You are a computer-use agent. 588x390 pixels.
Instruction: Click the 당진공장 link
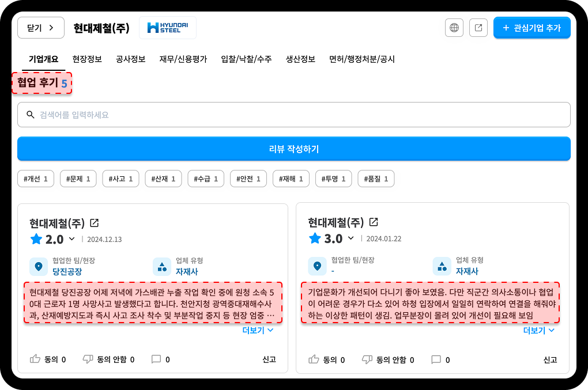pos(67,271)
